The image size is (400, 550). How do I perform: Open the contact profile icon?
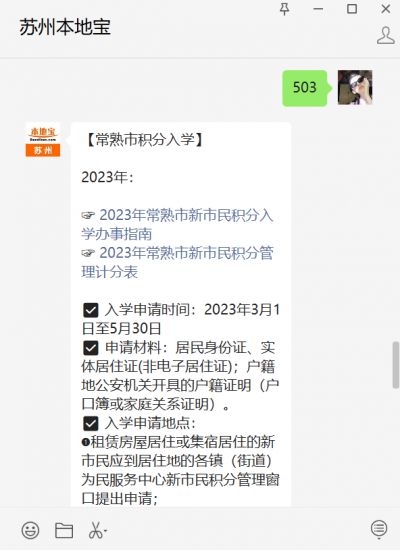pos(386,35)
